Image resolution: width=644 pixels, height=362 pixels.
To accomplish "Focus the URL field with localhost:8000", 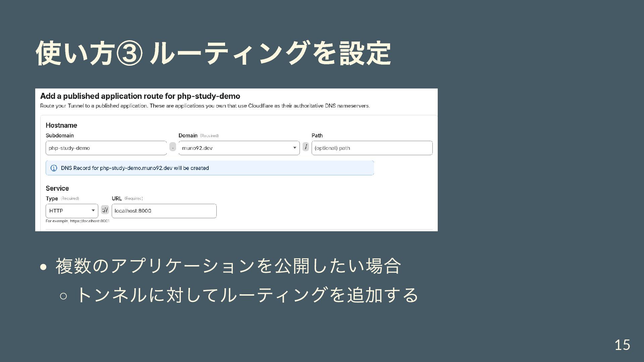I will tap(164, 211).
